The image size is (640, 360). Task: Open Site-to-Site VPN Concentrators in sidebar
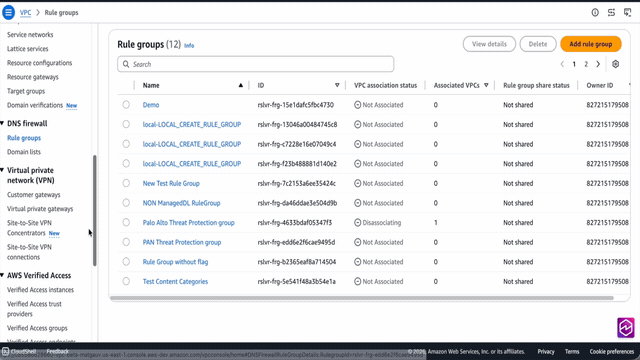29,228
